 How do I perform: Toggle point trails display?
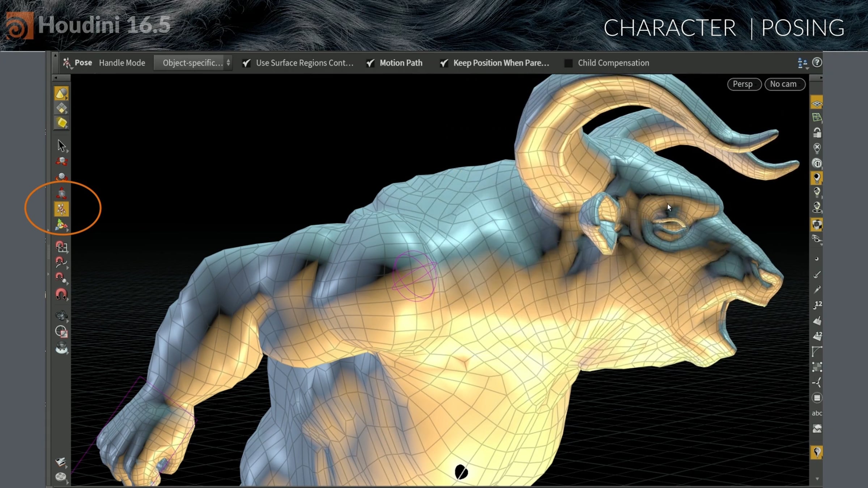pos(817,290)
